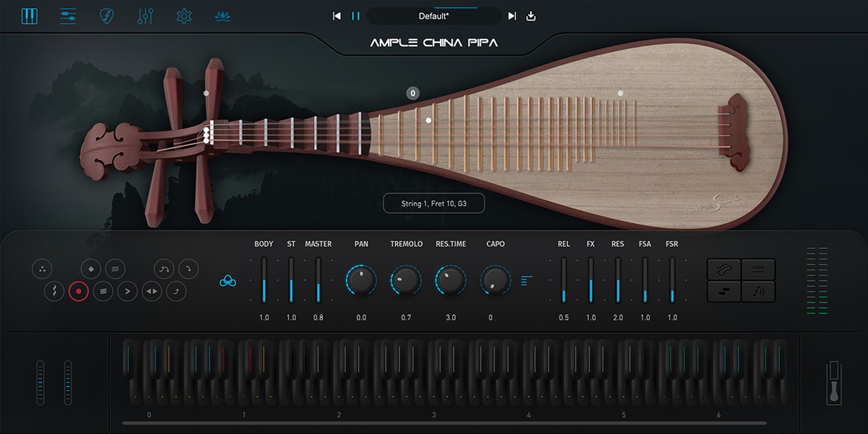Click the lotus icon in the top bar
This screenshot has height=434, width=868.
[x=223, y=16]
